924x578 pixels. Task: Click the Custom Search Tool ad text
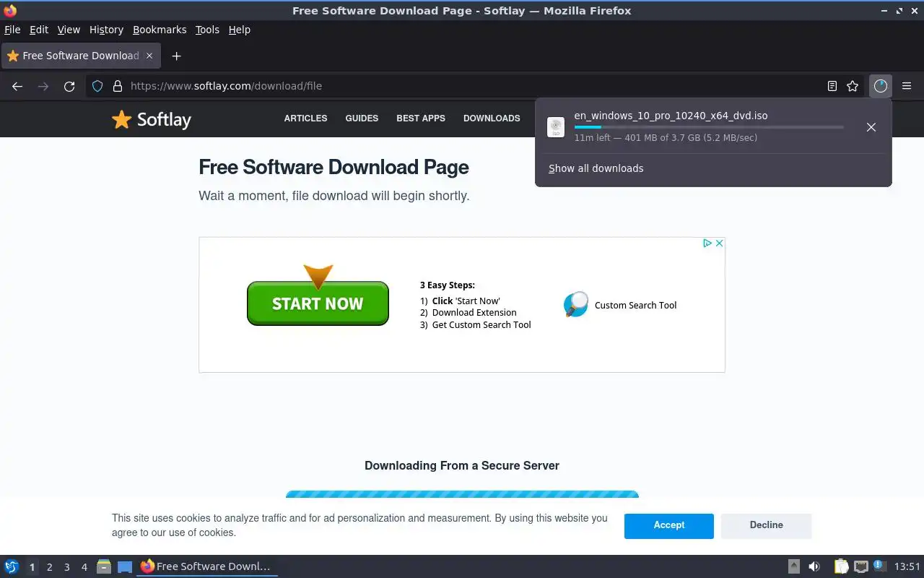coord(635,305)
